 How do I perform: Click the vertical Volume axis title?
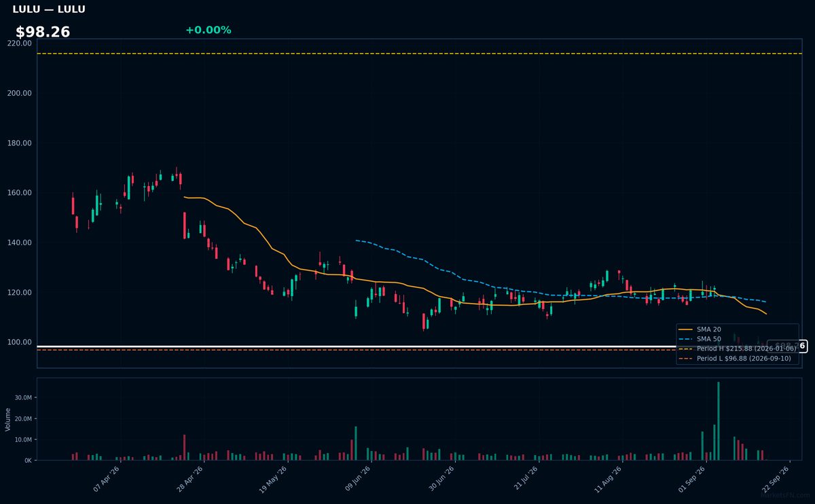(x=8, y=419)
